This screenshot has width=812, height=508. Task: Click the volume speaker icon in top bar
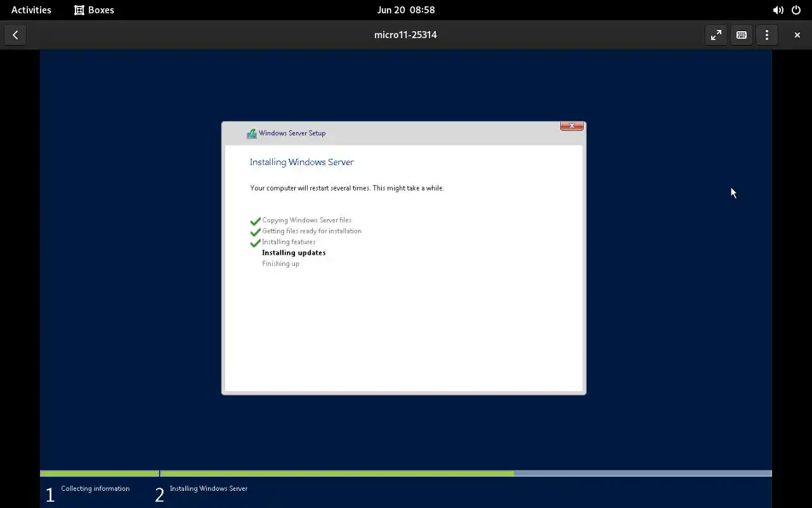pyautogui.click(x=778, y=10)
